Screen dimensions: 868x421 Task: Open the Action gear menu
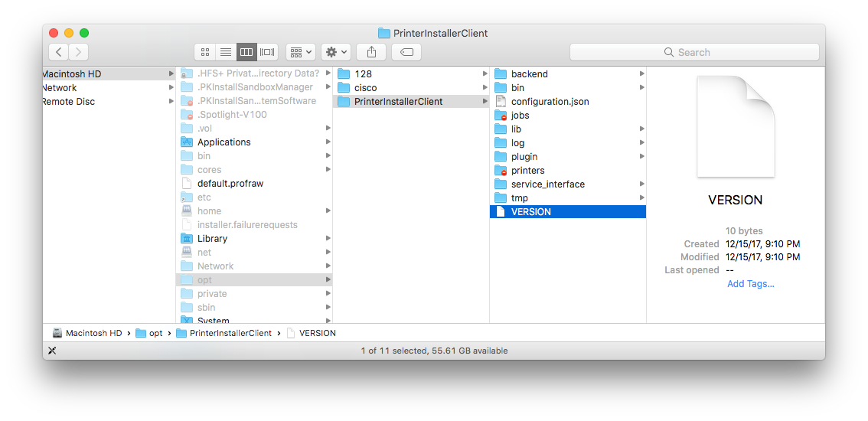[x=336, y=52]
